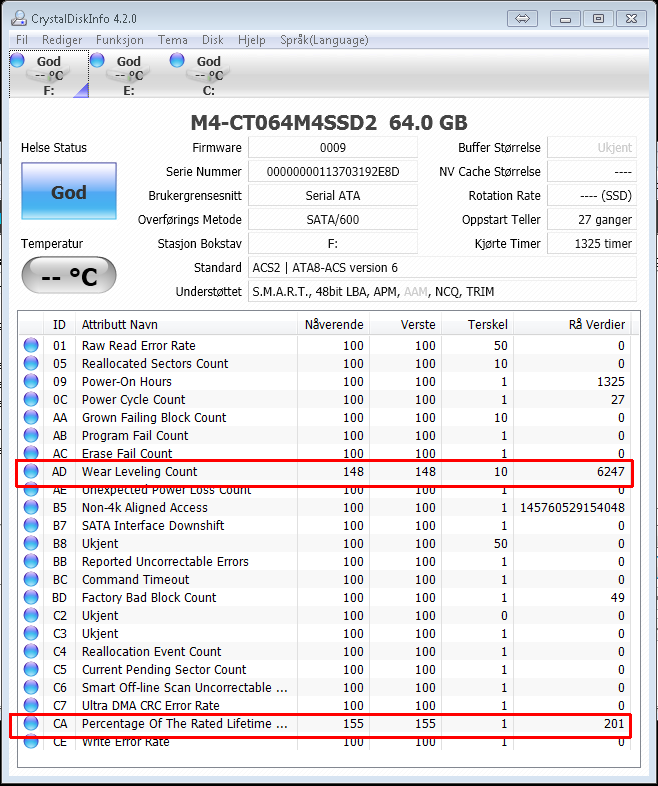
Task: Select the Ukjent attribute with ID C3
Action: pos(100,634)
